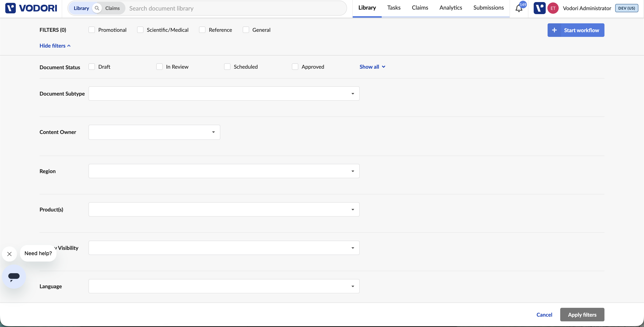This screenshot has width=644, height=327.
Task: Open the Language dropdown
Action: [224, 286]
